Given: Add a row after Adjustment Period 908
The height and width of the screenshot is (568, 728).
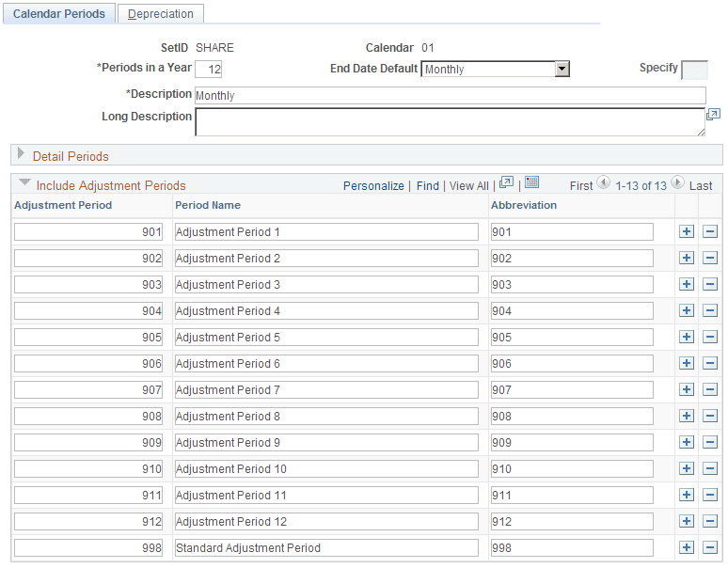Looking at the screenshot, I should pyautogui.click(x=687, y=416).
